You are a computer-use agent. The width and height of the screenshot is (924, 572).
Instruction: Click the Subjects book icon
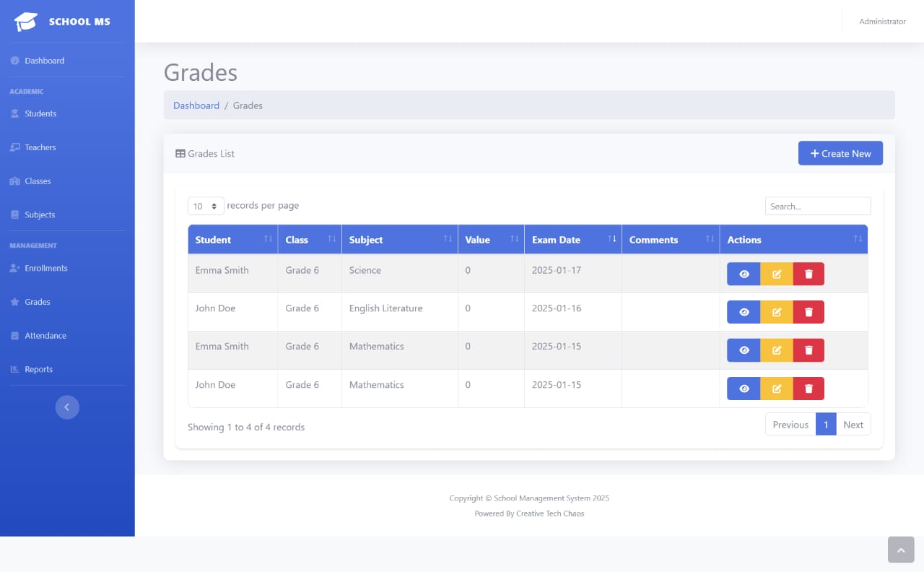(14, 214)
